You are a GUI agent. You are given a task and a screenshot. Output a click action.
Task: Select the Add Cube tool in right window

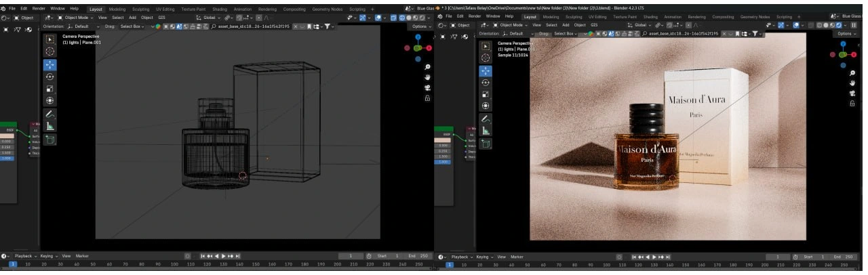pos(486,144)
